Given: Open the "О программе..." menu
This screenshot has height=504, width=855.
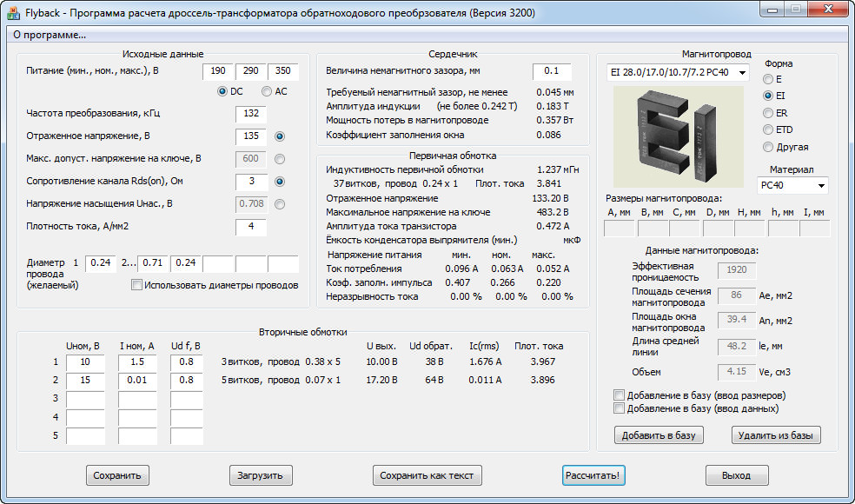Looking at the screenshot, I should (50, 36).
